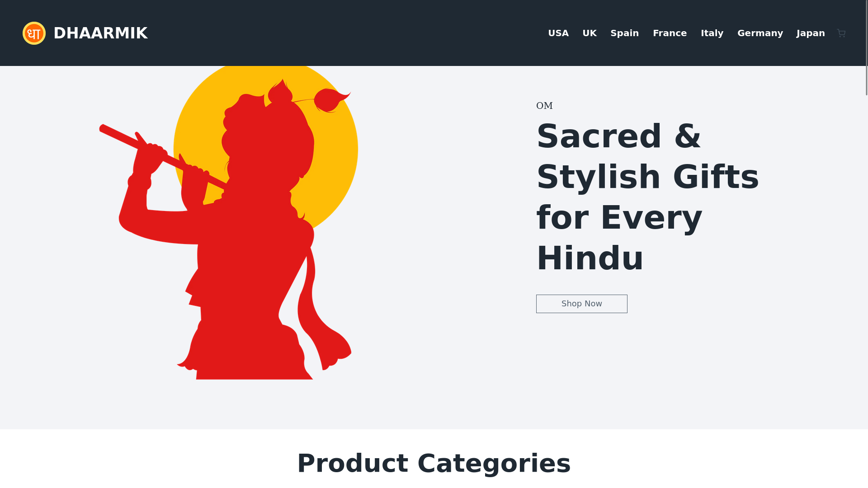Click the peacock feather on Krishna's crown
Screen dimensions: 868x488
pos(332,99)
